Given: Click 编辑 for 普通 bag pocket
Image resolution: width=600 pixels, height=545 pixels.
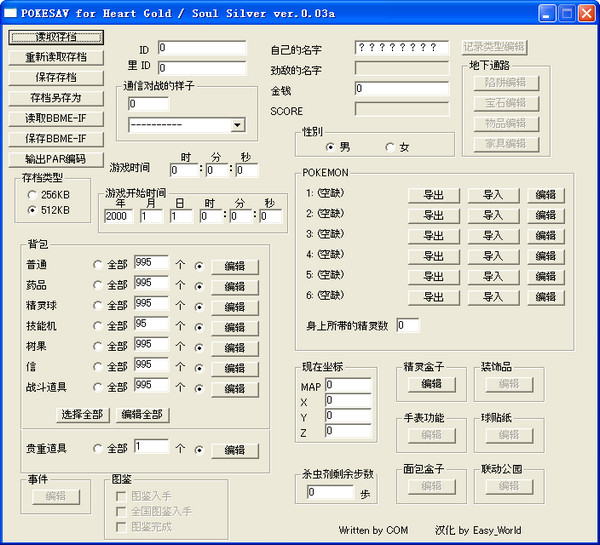Looking at the screenshot, I should tap(235, 266).
